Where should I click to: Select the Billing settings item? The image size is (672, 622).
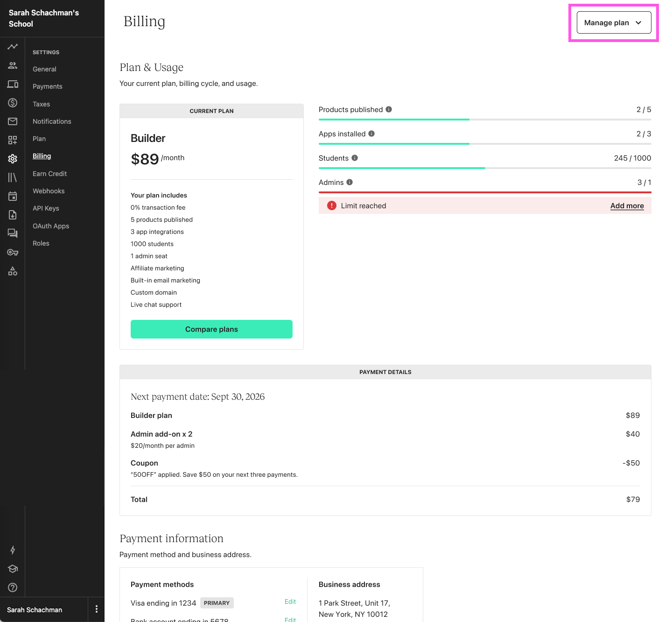[x=42, y=156]
